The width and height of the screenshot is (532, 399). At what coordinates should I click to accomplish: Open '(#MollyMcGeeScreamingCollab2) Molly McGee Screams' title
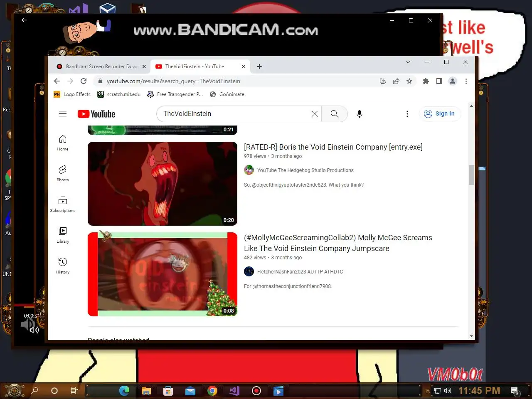click(x=338, y=243)
